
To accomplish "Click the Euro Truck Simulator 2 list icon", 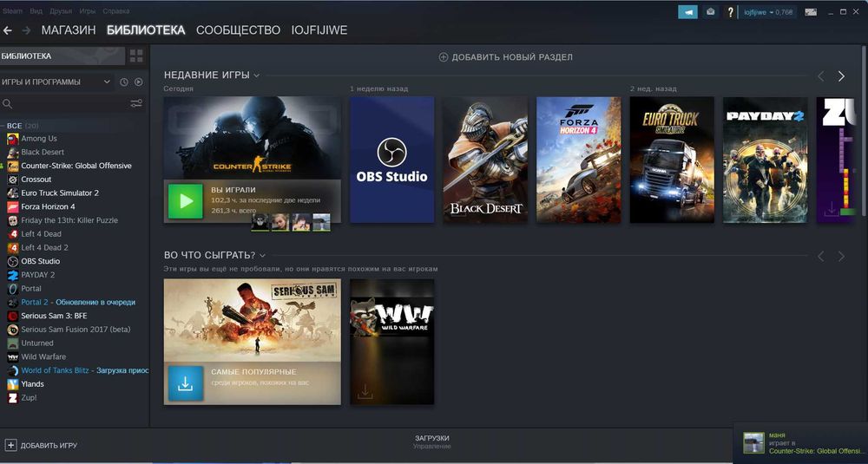I will click(x=12, y=193).
